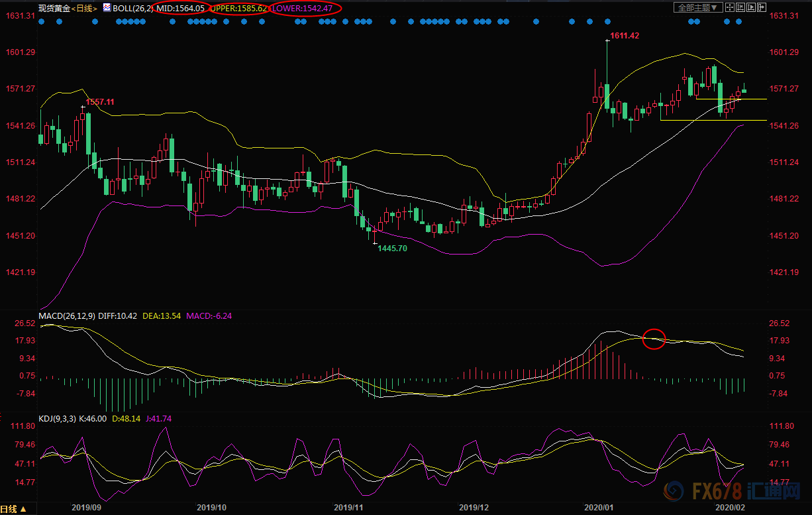Image resolution: width=812 pixels, height=515 pixels.
Task: Click the rightmost exit-arrow chart icon
Action: click(762, 7)
